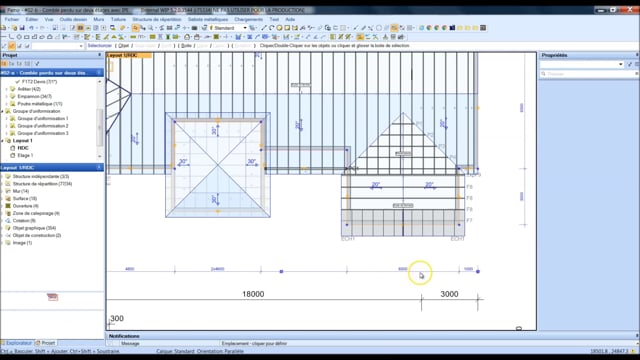Expand the Empannon (34/7) node
This screenshot has width=640, height=360.
(x=6, y=96)
